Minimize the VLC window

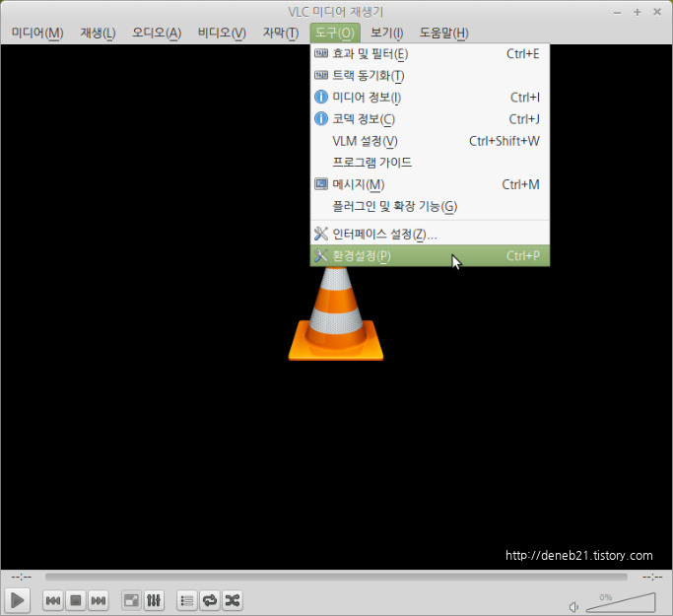pos(617,13)
